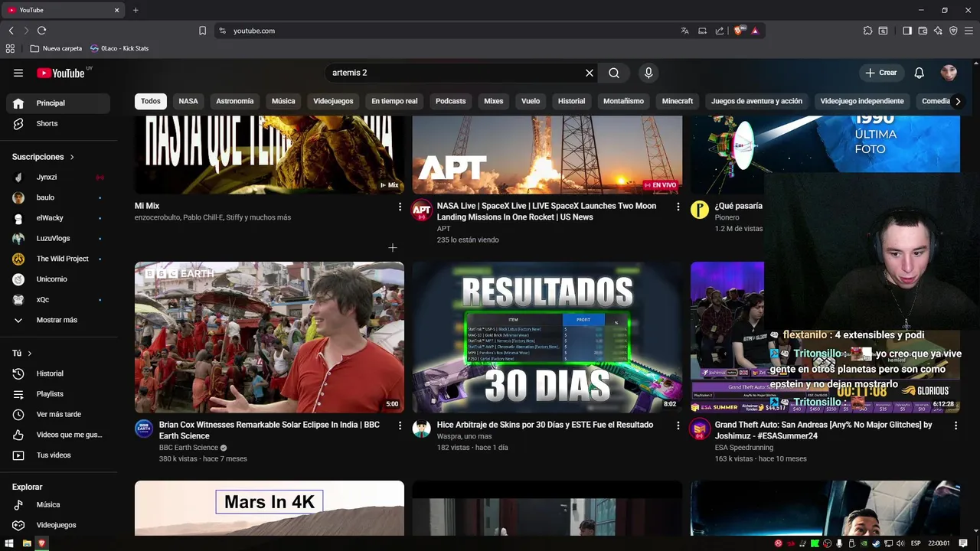Play the Brian Cox solar eclipse thumbnail
980x551 pixels.
(269, 337)
